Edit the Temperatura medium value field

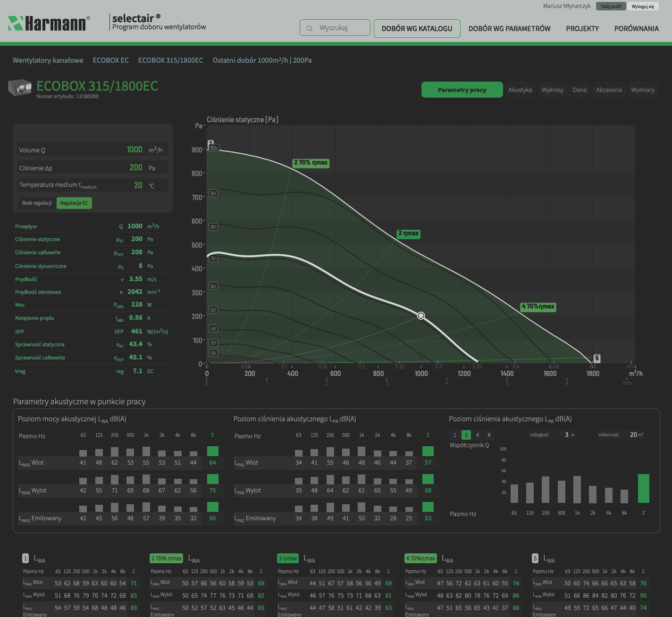(x=93, y=185)
